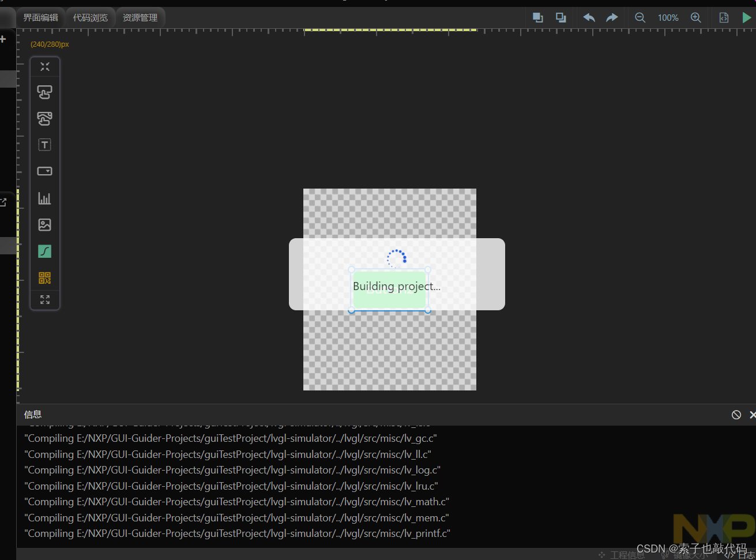The image size is (756, 560).
Task: Open the 资源管理 tab
Action: tap(140, 17)
